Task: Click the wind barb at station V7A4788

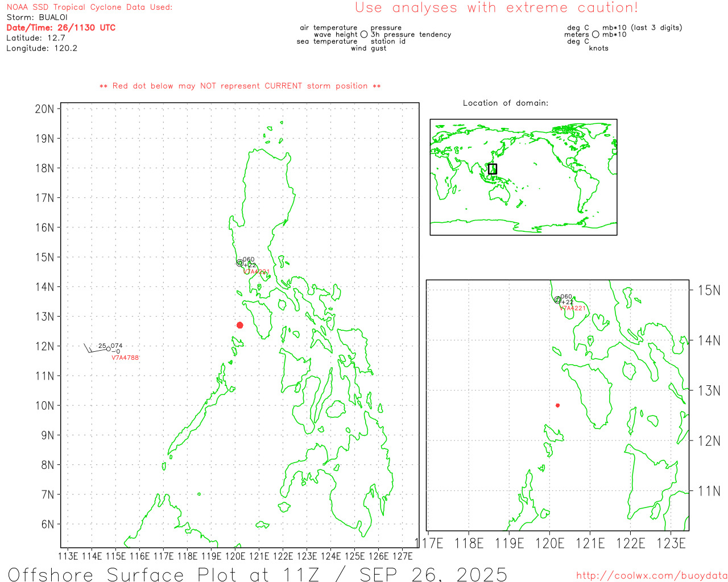Action: (x=95, y=348)
